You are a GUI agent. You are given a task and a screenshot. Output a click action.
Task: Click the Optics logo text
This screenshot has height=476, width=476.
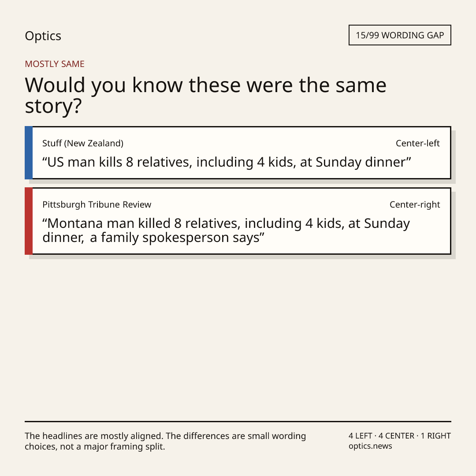point(43,36)
